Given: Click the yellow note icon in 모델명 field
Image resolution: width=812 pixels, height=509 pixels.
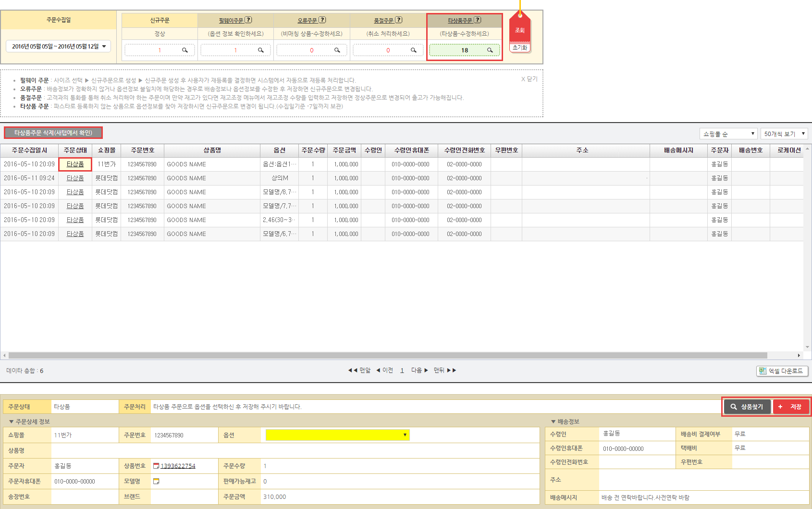Looking at the screenshot, I should (x=156, y=481).
